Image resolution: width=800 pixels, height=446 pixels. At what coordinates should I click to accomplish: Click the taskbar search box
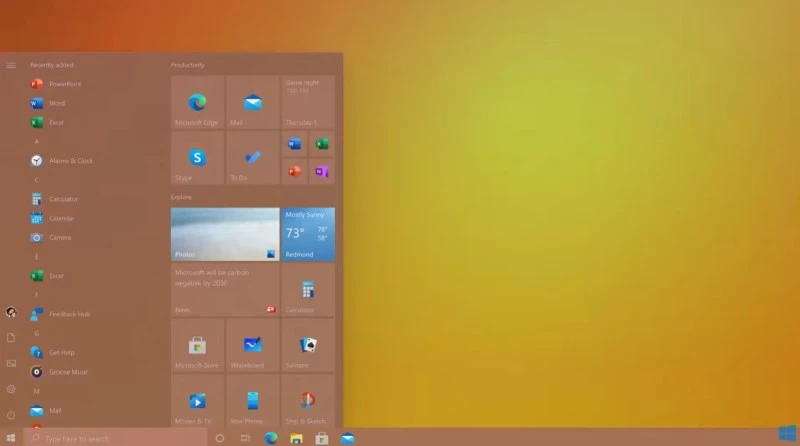pos(115,438)
